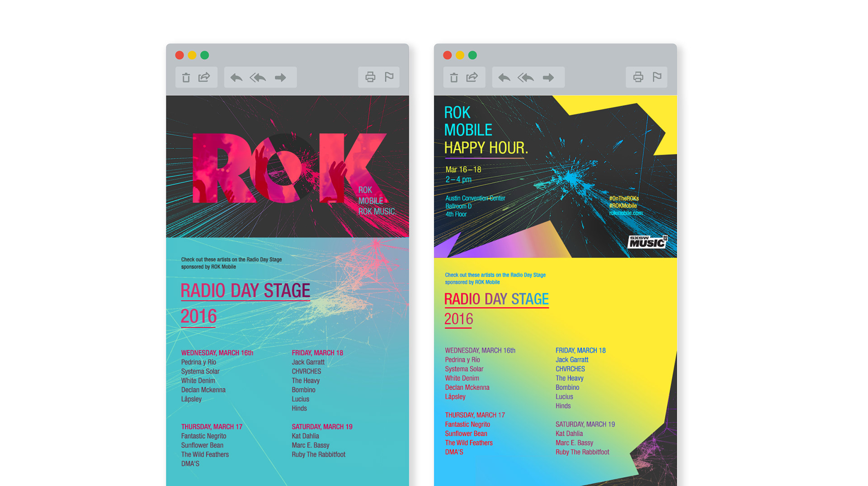
Task: Click the flag icon in right email window
Action: point(657,76)
